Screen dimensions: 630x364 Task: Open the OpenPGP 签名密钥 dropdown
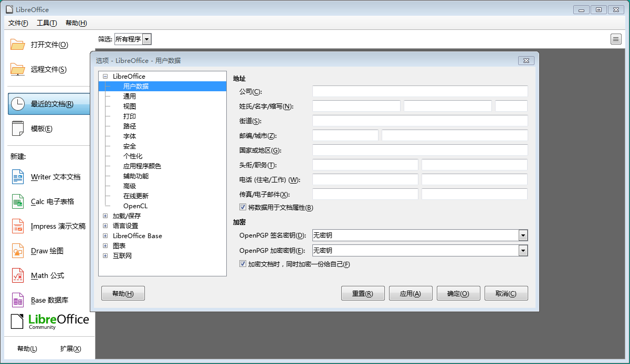[x=522, y=235]
